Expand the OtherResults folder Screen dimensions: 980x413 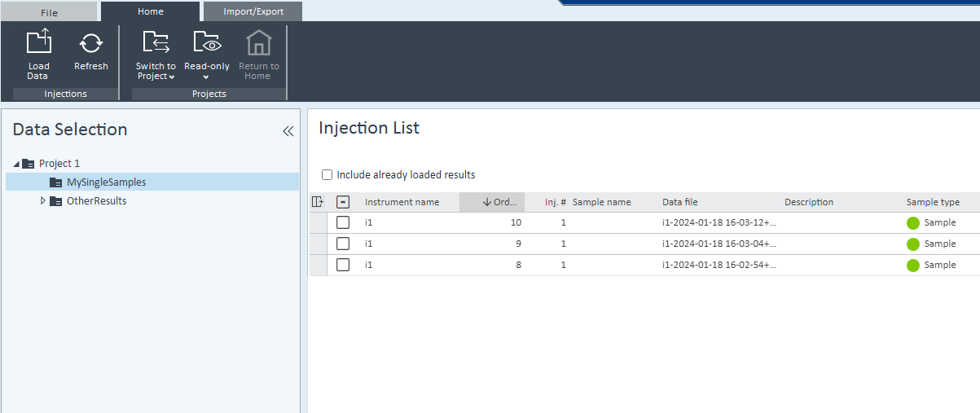(43, 200)
